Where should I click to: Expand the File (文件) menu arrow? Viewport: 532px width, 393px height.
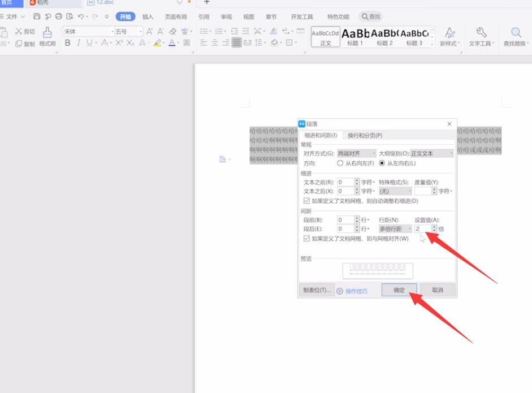tap(23, 16)
